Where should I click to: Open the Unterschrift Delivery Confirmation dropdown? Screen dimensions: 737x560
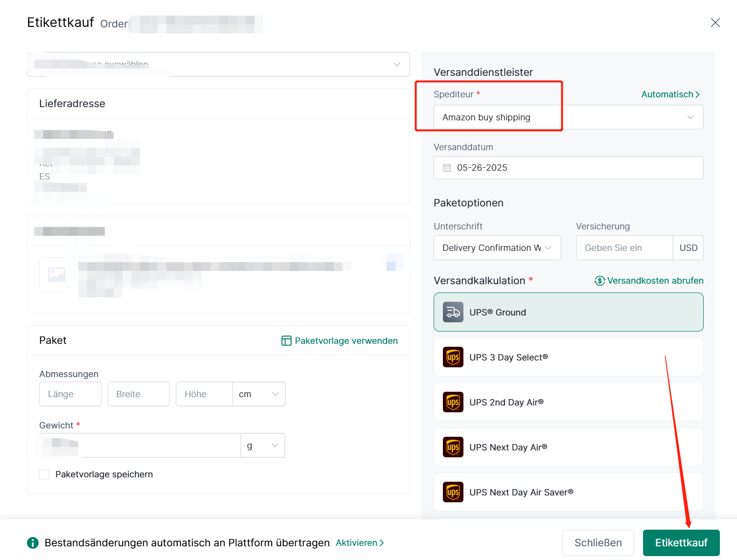tap(497, 248)
